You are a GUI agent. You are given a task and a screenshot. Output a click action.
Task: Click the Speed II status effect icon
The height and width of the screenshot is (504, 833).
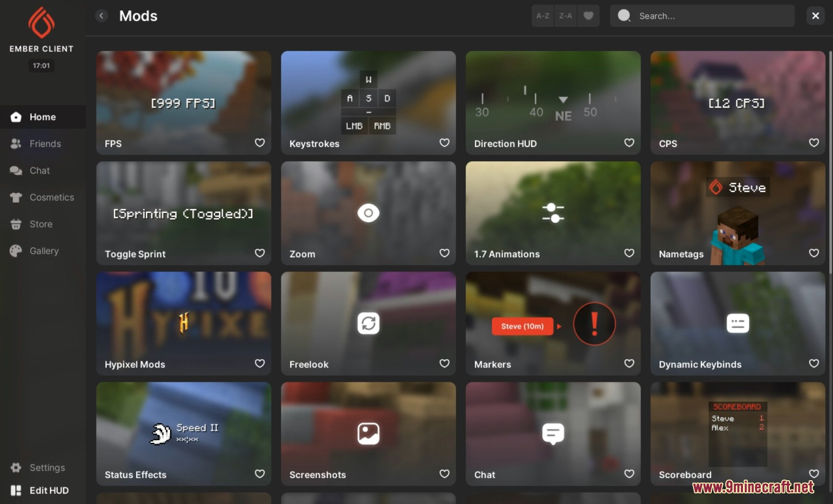coord(160,434)
